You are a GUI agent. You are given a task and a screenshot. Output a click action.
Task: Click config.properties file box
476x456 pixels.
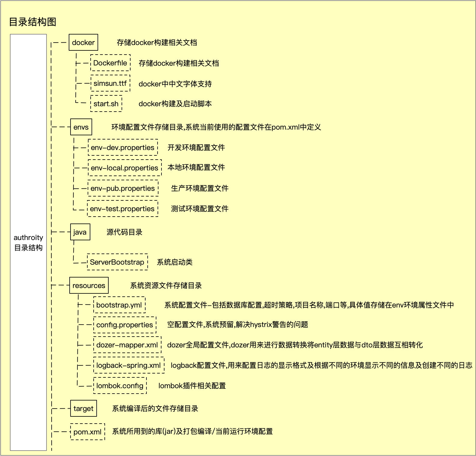125,325
